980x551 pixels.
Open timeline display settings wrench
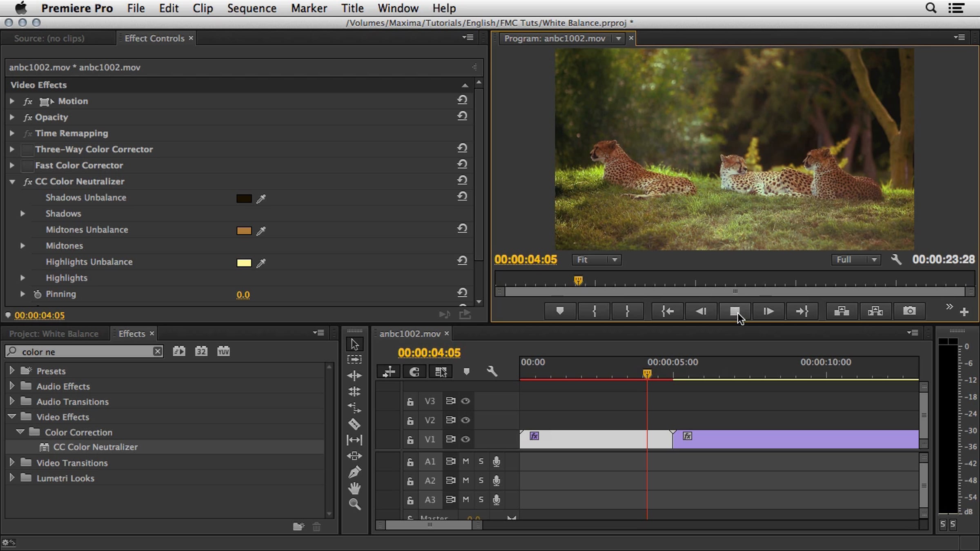(492, 371)
